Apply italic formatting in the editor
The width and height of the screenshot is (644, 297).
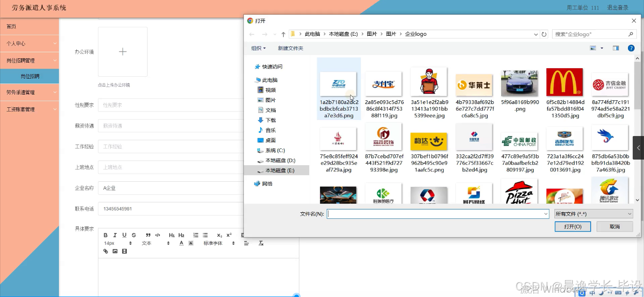click(x=115, y=235)
